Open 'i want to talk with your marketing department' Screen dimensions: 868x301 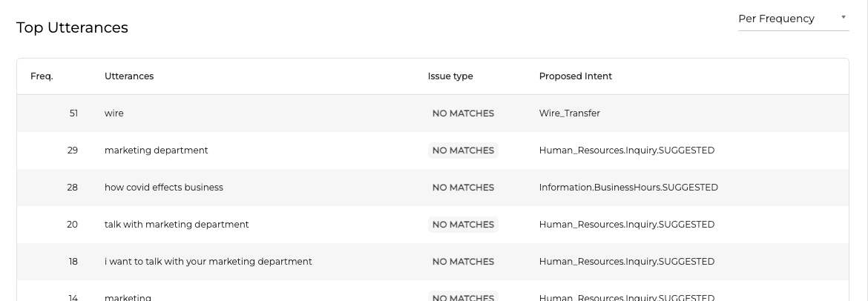pyautogui.click(x=208, y=262)
